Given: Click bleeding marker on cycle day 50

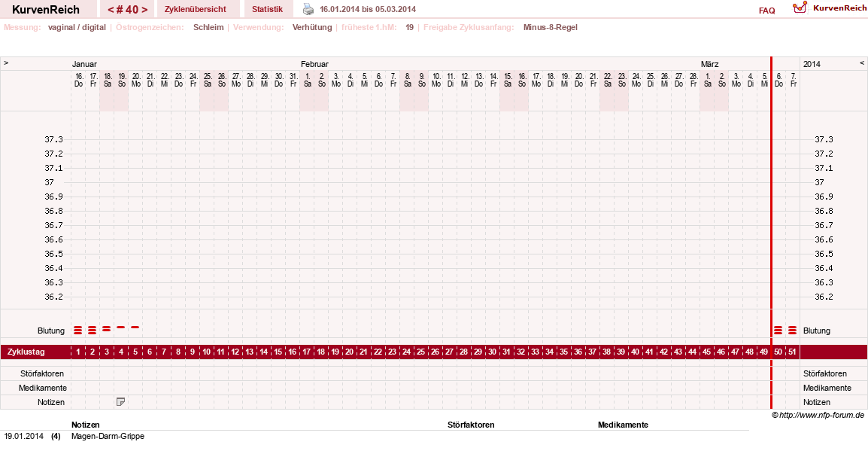Looking at the screenshot, I should pos(778,331).
